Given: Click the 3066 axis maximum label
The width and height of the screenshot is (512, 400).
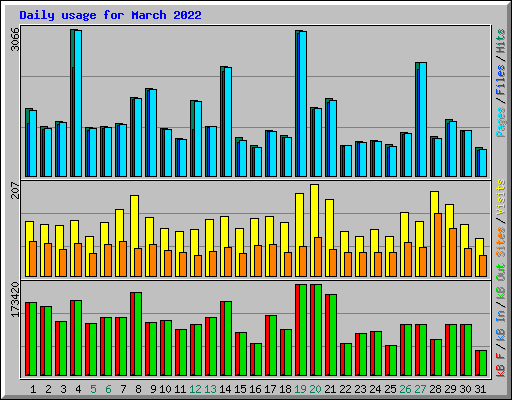Looking at the screenshot, I should (x=15, y=39).
